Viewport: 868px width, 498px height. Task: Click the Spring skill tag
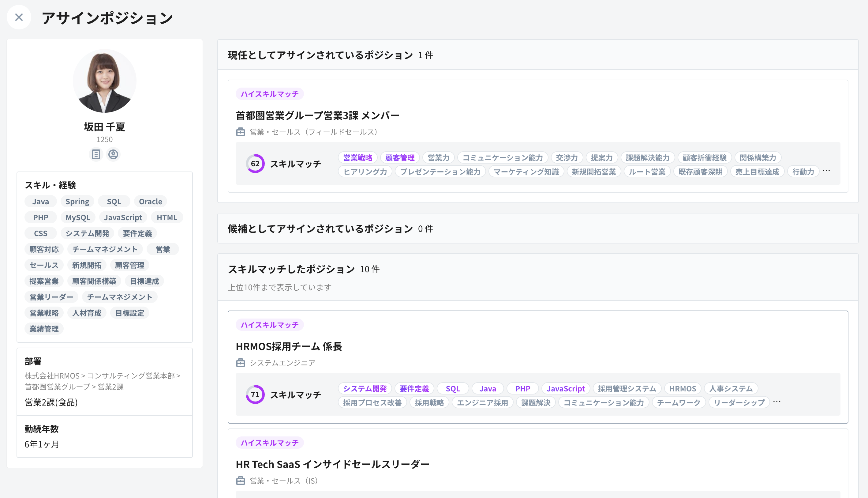tap(77, 202)
